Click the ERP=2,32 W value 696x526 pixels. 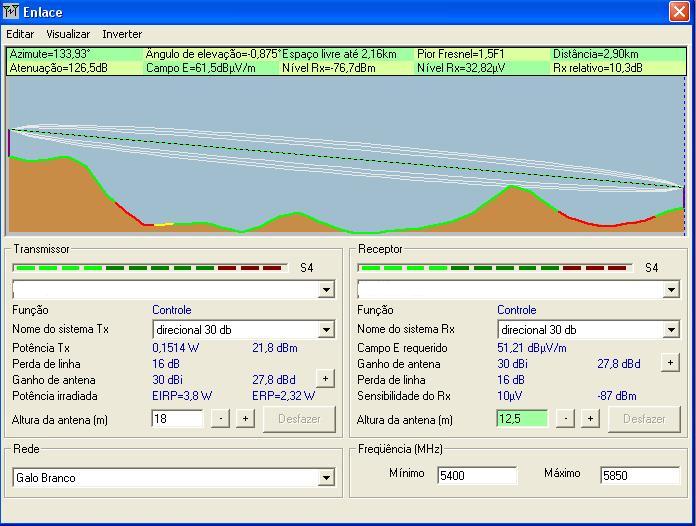tap(284, 395)
